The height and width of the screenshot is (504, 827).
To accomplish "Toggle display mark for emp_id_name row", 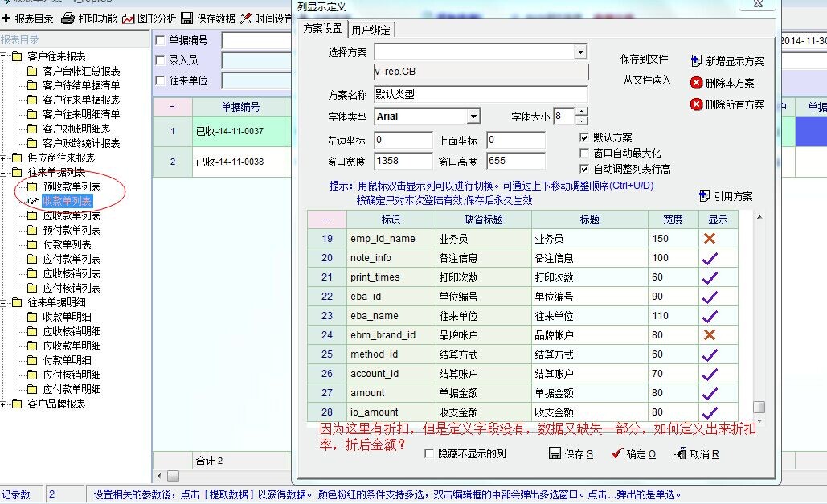I will coord(709,239).
